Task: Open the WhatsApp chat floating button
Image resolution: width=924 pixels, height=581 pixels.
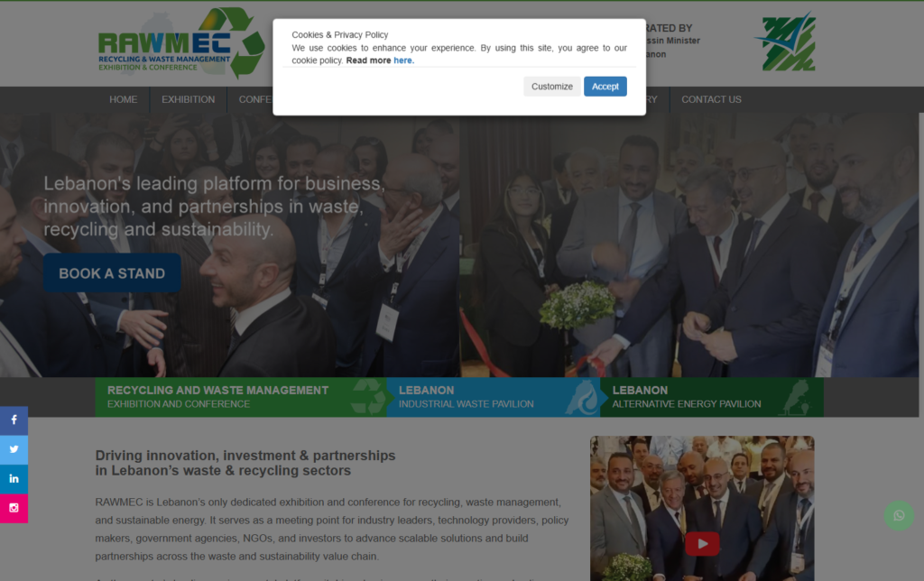Action: coord(899,516)
